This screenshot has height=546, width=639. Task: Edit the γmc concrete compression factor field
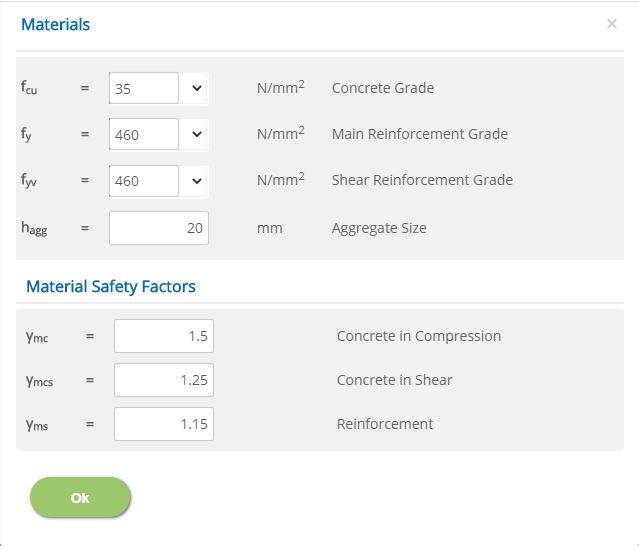click(164, 336)
